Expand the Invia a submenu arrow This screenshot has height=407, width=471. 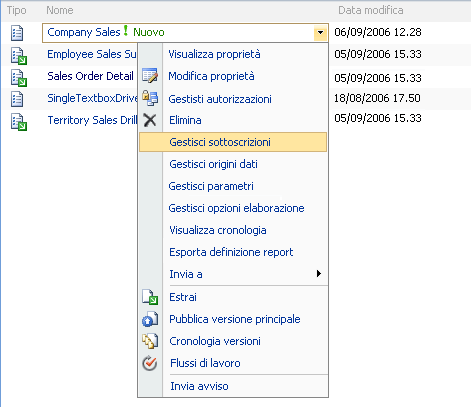[x=319, y=274]
